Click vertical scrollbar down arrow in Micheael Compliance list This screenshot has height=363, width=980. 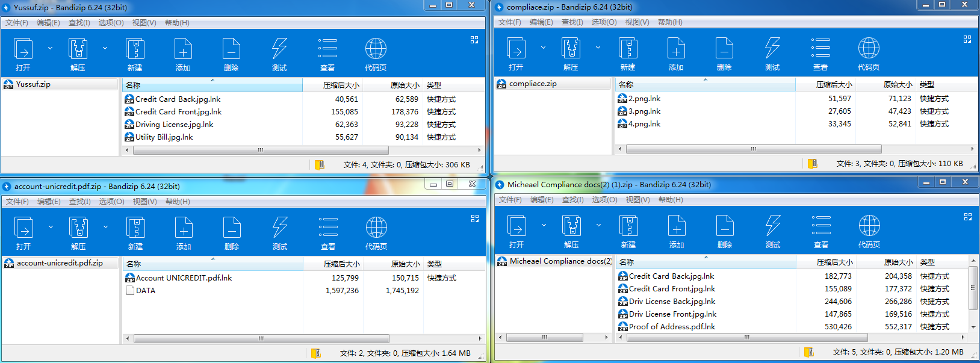972,327
